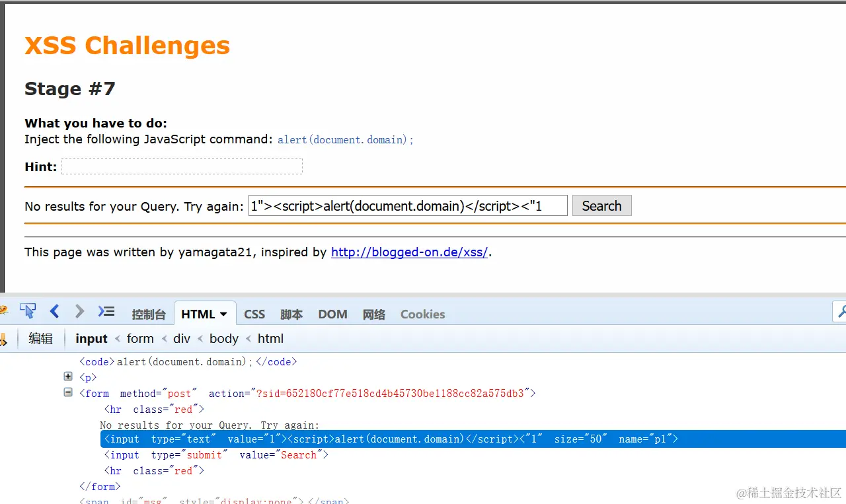This screenshot has width=846, height=504.
Task: Click the dashed Hint box
Action: click(182, 166)
